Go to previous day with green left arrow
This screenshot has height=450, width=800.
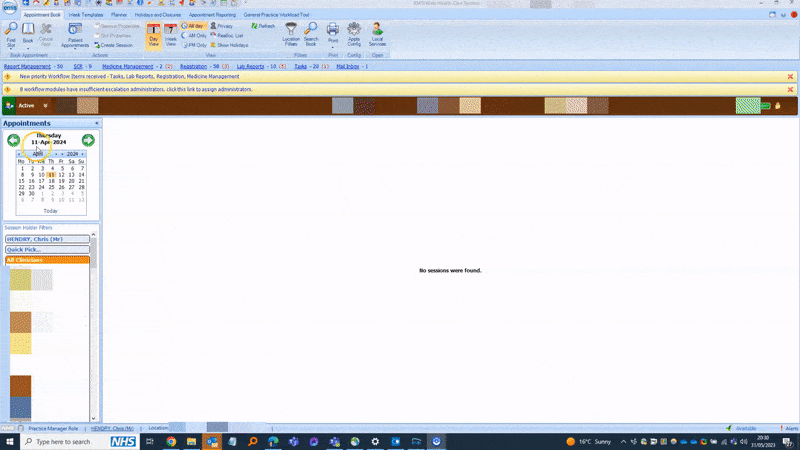(x=14, y=140)
